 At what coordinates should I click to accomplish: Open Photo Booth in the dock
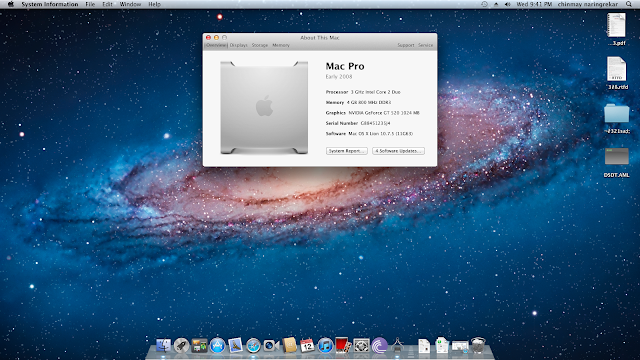(343, 345)
